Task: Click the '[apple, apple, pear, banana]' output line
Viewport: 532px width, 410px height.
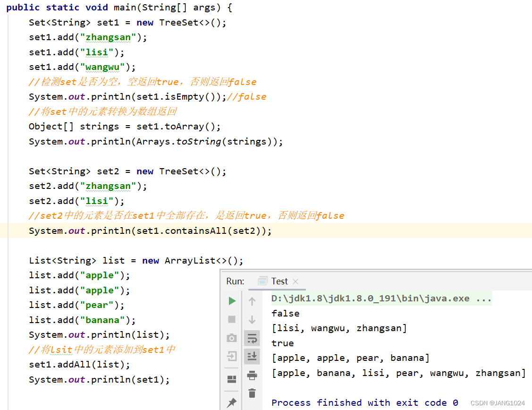Action: click(x=350, y=358)
